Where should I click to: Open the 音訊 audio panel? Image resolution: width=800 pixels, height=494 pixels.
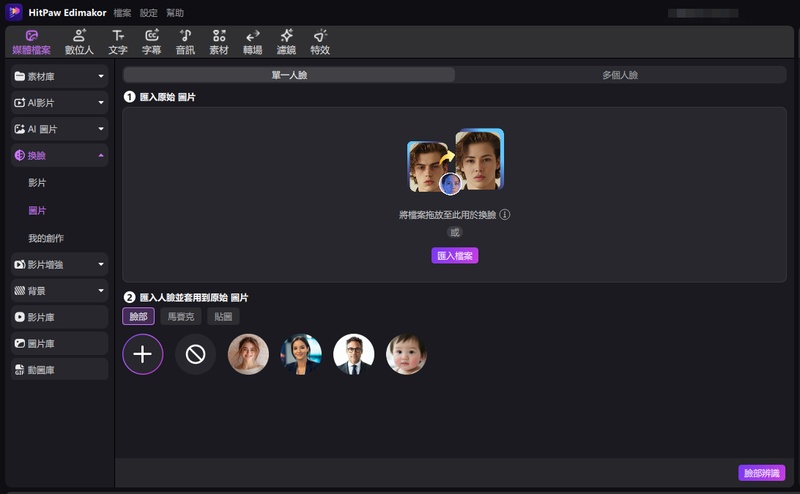[x=185, y=42]
